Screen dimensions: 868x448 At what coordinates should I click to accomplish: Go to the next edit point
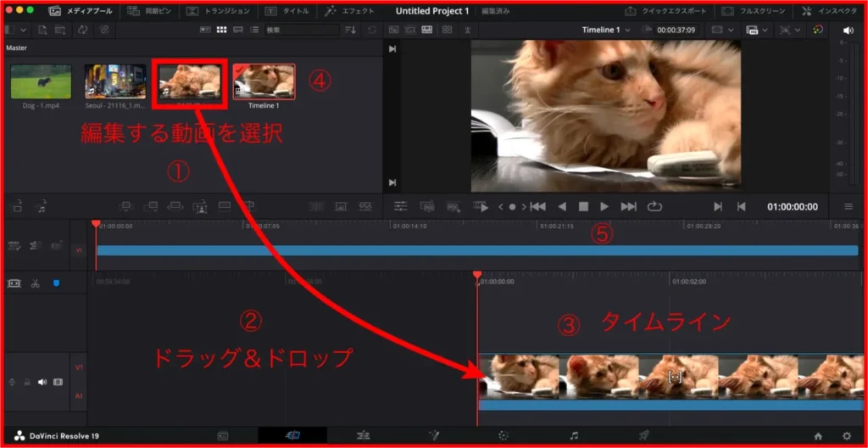tap(718, 207)
